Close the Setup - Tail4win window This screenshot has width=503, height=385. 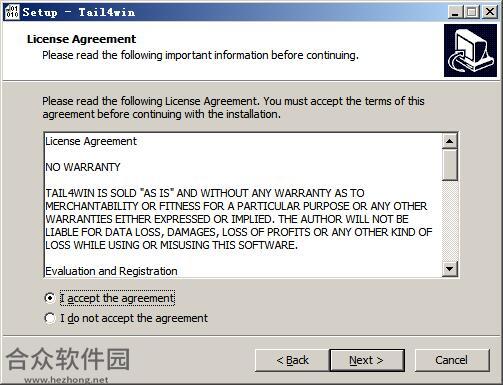(x=490, y=12)
